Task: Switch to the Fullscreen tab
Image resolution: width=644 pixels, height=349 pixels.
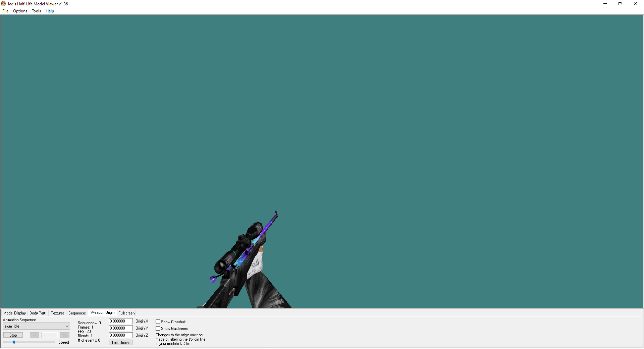Action: point(126,313)
